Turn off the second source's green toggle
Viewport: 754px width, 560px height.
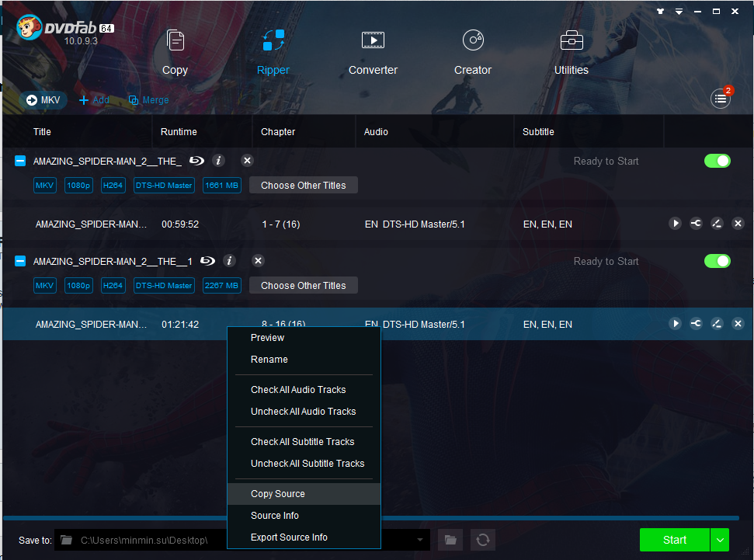point(717,261)
